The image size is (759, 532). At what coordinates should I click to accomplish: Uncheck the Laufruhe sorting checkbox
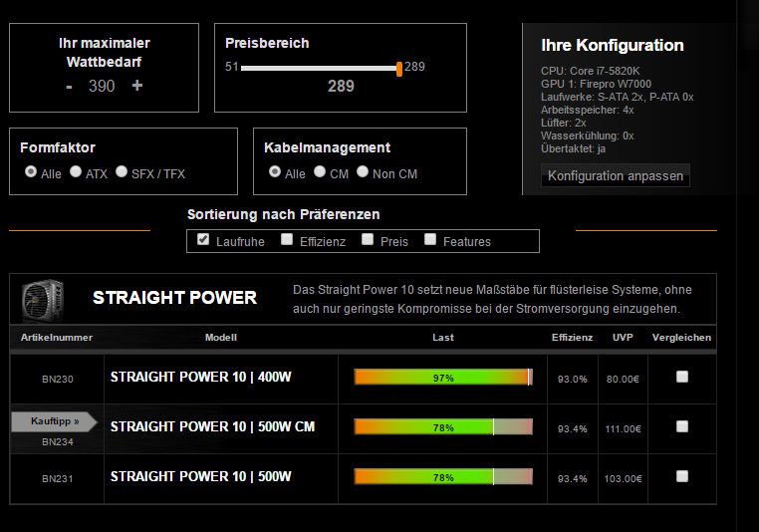tap(203, 239)
